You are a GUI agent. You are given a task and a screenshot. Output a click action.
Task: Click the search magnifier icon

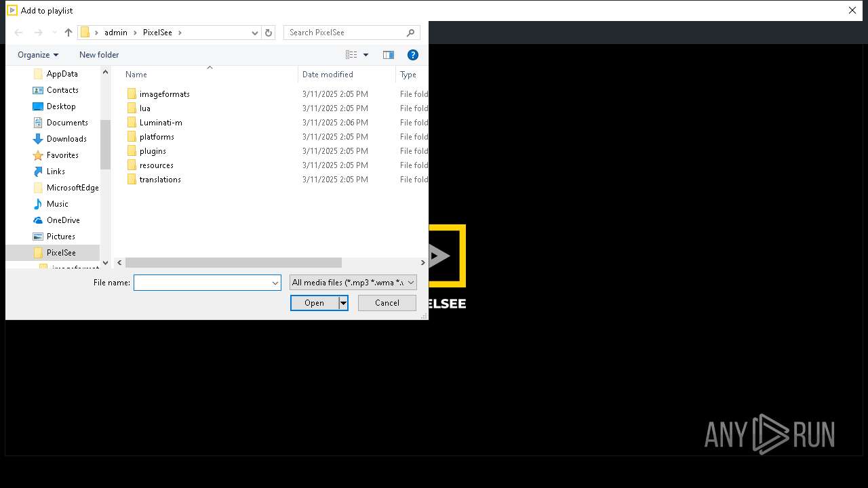coord(411,33)
